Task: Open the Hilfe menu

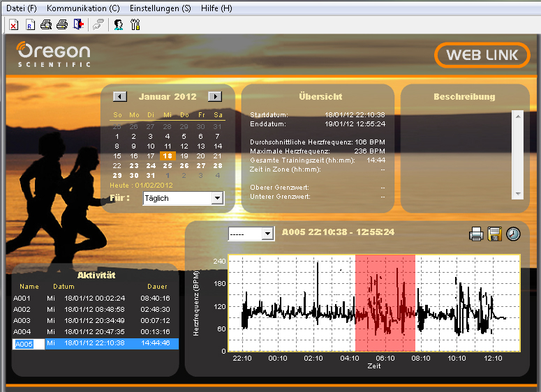Action: coord(216,8)
